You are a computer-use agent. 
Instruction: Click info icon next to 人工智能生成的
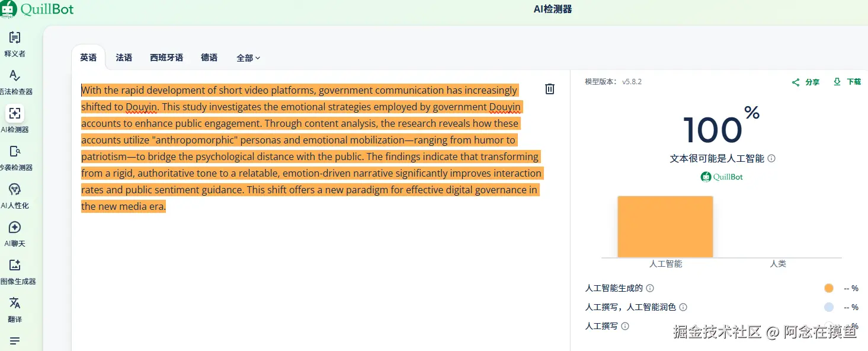tap(650, 288)
